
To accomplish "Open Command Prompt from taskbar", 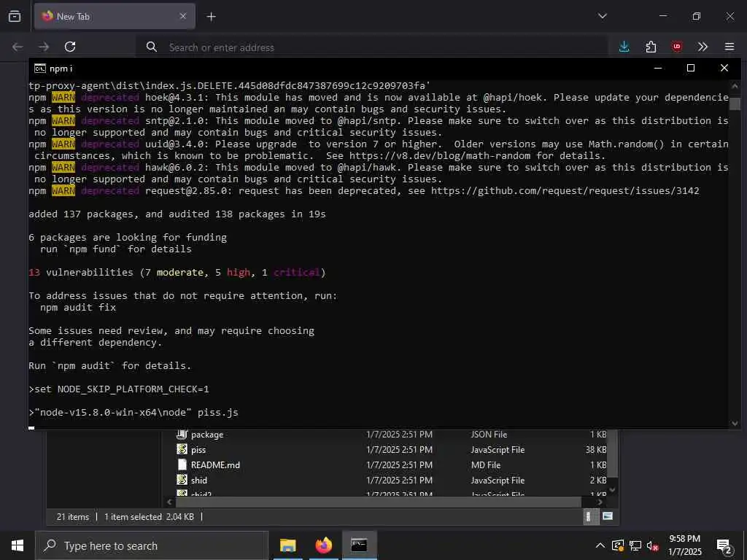I will [x=359, y=545].
